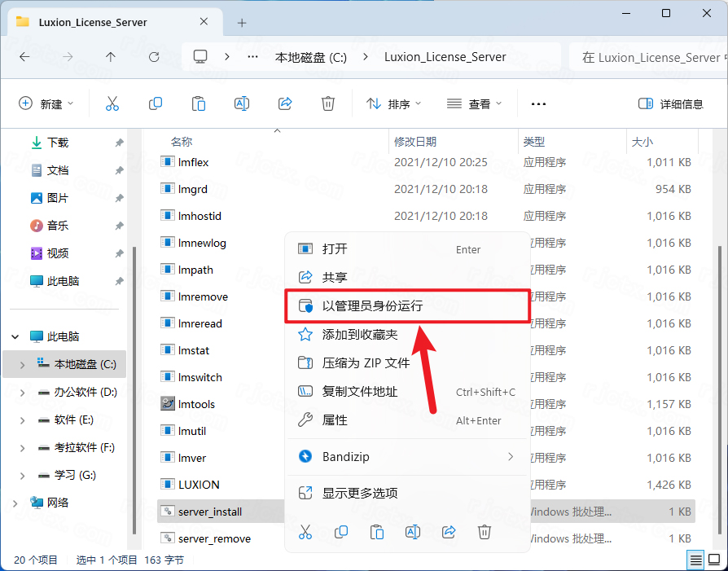Choose 以管理员身份运行 in context menu
This screenshot has width=728, height=571.
407,305
